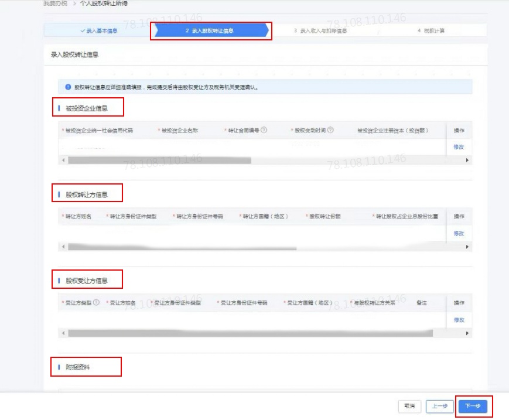Click column header 股权转让份额
509x420 pixels.
tap(325, 217)
